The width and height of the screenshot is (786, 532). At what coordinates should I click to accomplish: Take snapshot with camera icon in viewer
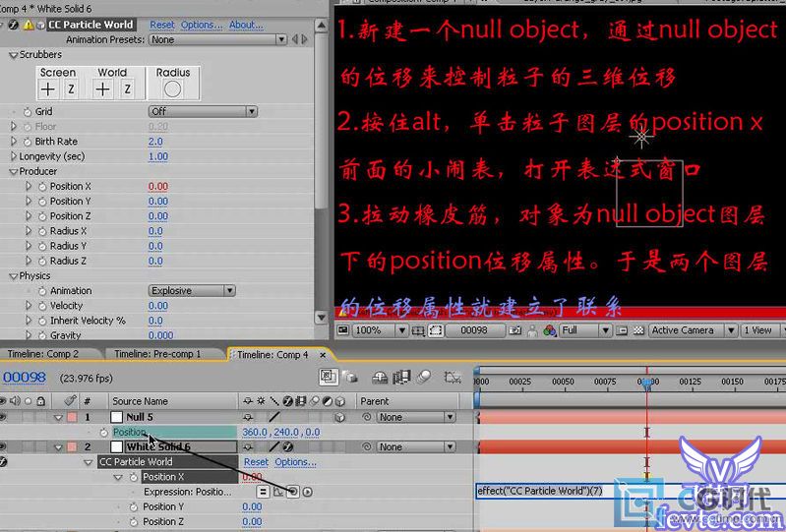point(514,330)
